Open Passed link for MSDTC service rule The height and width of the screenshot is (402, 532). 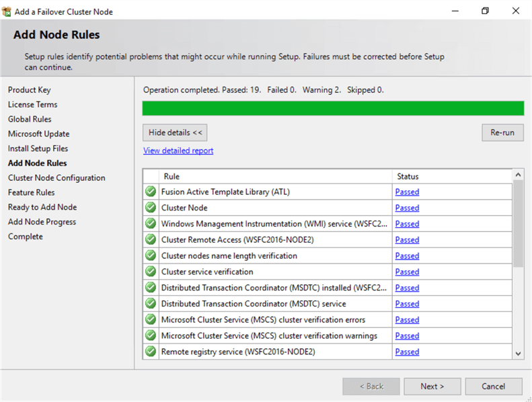coord(407,303)
